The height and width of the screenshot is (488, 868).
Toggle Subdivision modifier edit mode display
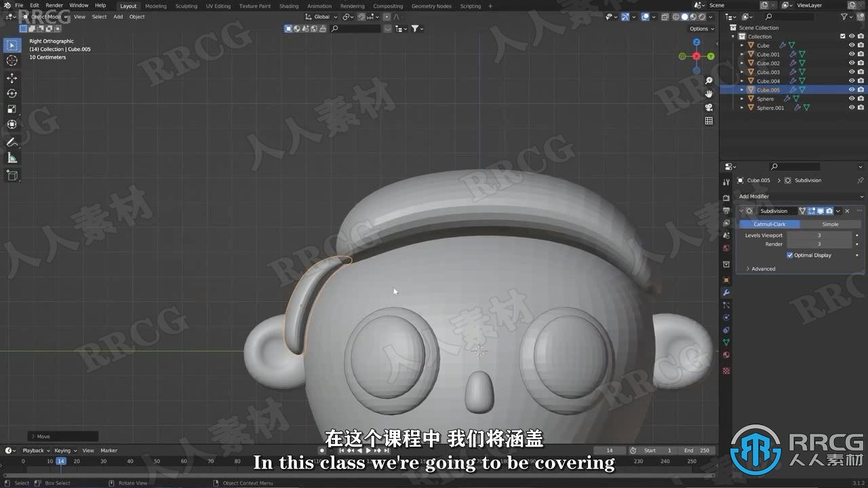click(x=812, y=211)
